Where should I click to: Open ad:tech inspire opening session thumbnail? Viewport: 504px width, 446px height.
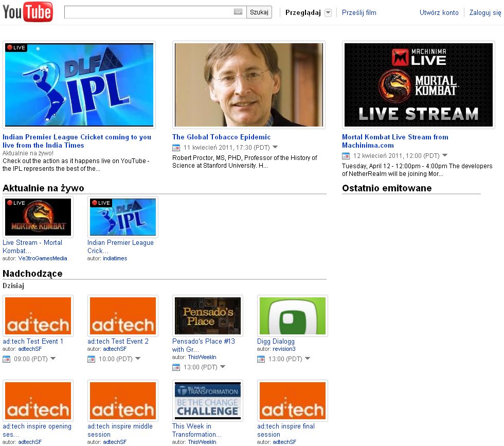pyautogui.click(x=38, y=401)
